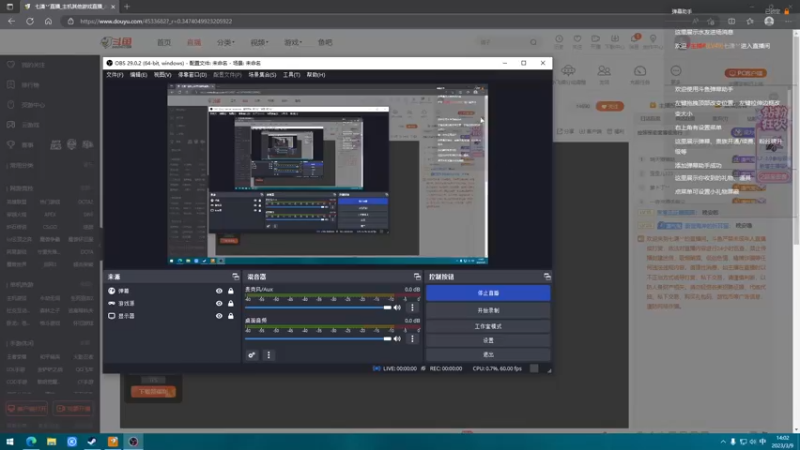Open three-dot options for 桌面音频 channel

412,339
